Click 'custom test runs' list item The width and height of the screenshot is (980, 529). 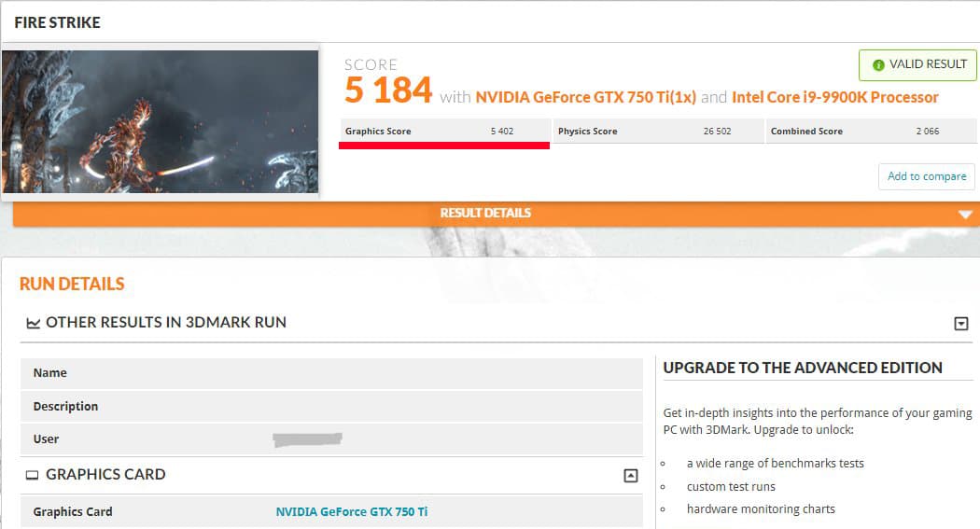(x=731, y=486)
